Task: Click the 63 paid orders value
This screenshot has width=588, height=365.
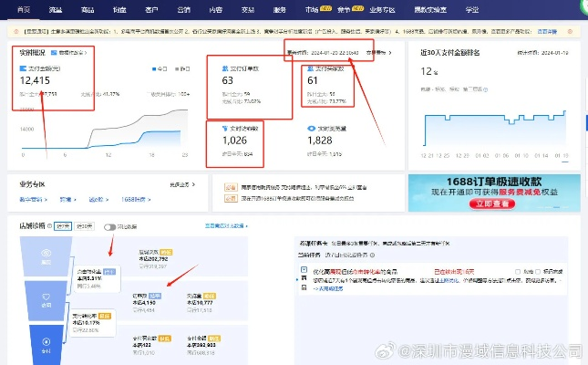Action: tap(228, 80)
